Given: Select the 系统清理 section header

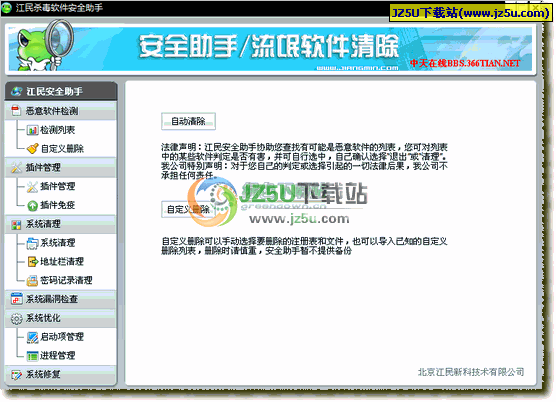Looking at the screenshot, I should click(x=61, y=224).
